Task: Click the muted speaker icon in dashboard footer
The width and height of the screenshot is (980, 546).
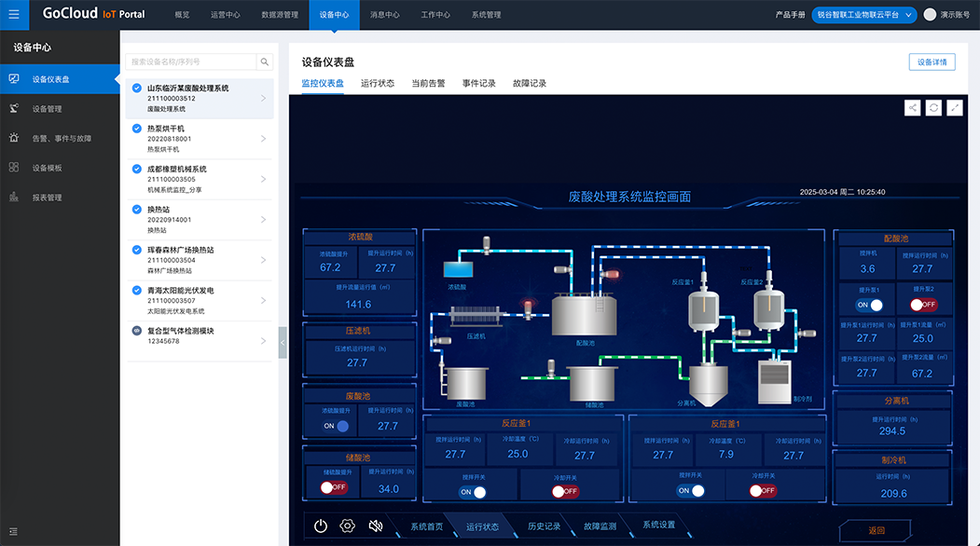Action: coord(375,526)
